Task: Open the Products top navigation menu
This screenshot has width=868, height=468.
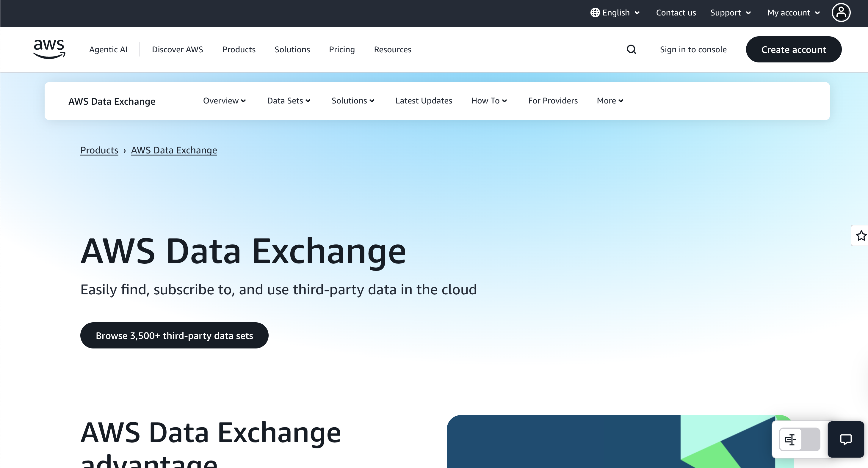Action: click(x=239, y=49)
